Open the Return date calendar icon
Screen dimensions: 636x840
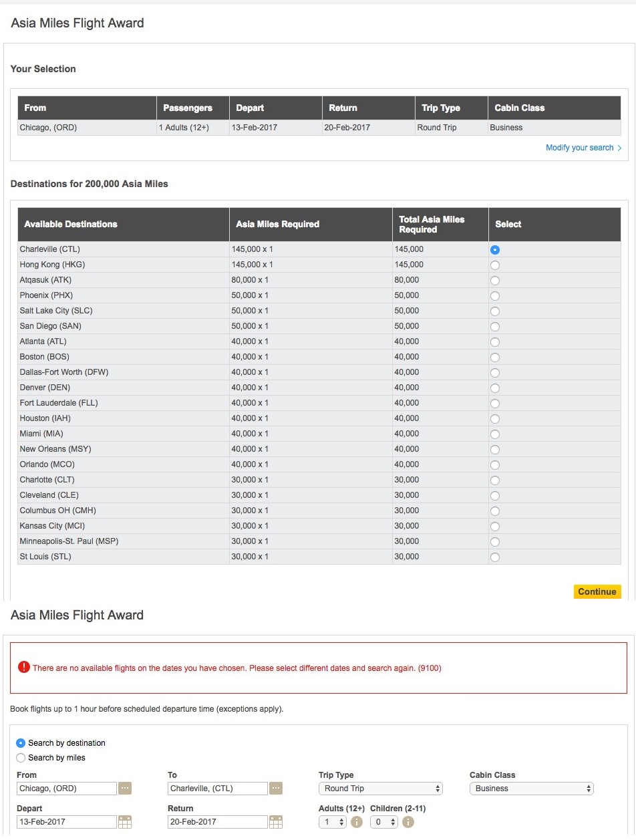pos(276,822)
